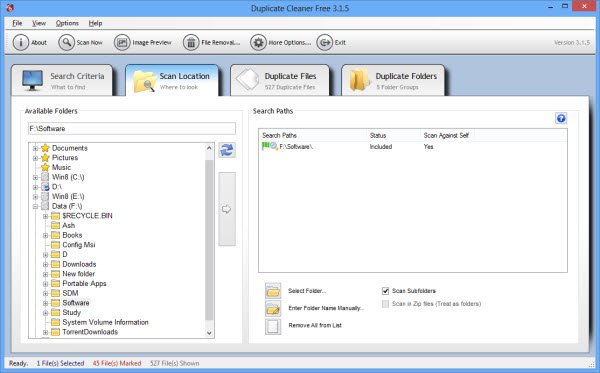
Task: Open the About info icon
Action: click(21, 42)
